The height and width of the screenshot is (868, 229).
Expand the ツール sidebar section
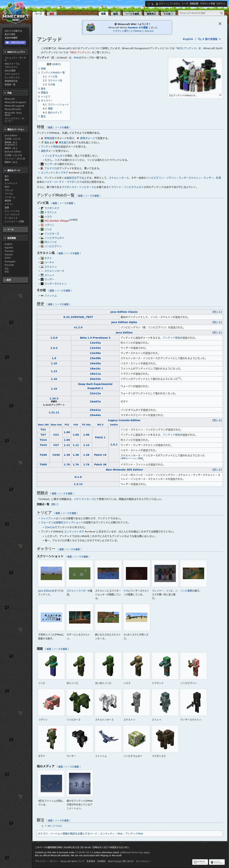click(x=16, y=229)
